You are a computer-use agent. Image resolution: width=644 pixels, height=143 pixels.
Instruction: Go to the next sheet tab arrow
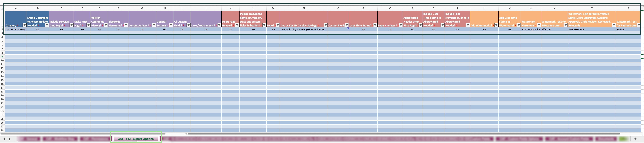tap(9, 139)
